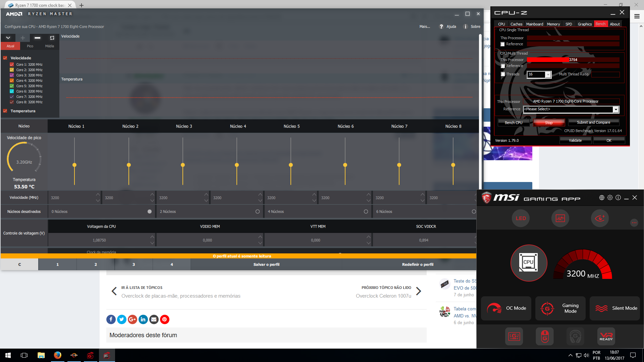Click the Bench CPU button
The height and width of the screenshot is (362, 644).
[x=514, y=123]
